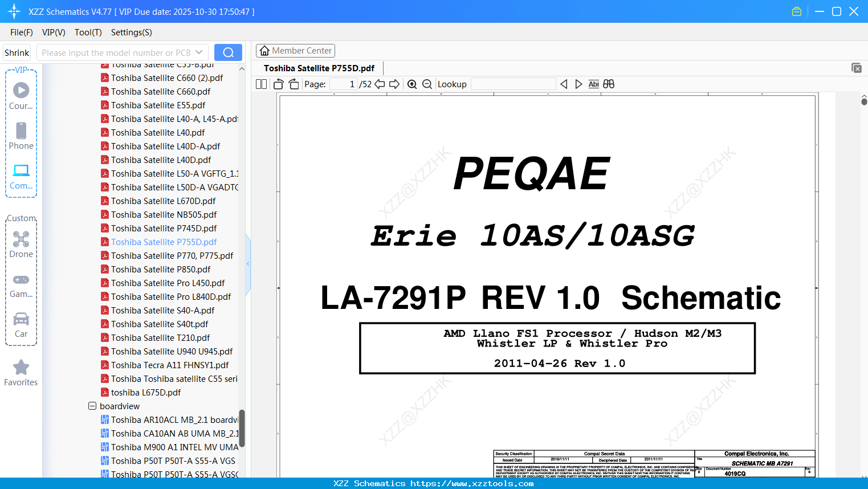Image resolution: width=868 pixels, height=489 pixels.
Task: Click the file list scrollbar thumb
Action: coord(242,429)
